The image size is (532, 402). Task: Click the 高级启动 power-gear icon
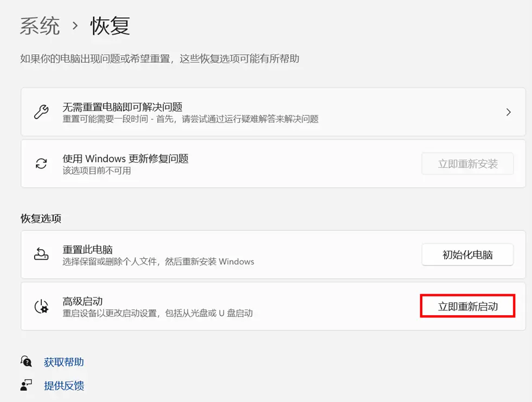(41, 306)
